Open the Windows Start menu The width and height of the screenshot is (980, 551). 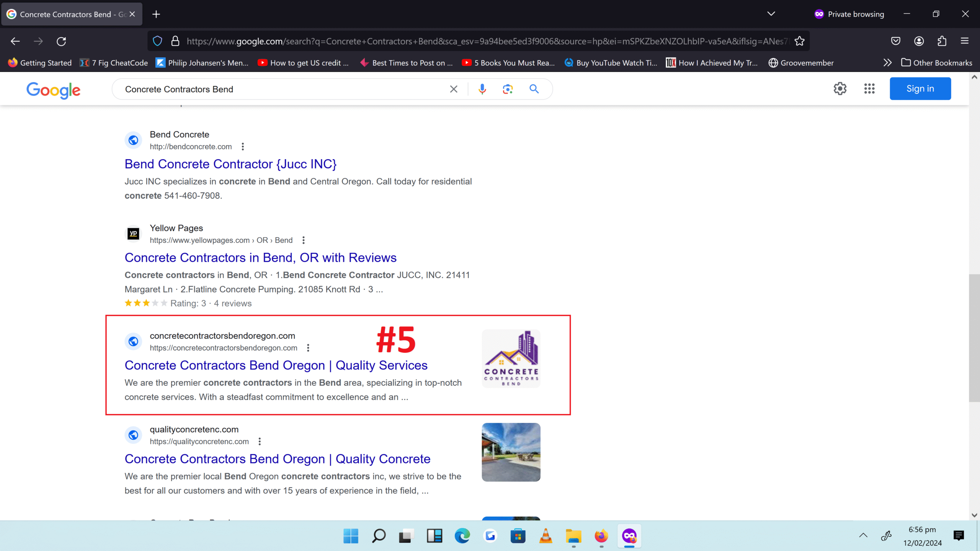[x=351, y=536]
